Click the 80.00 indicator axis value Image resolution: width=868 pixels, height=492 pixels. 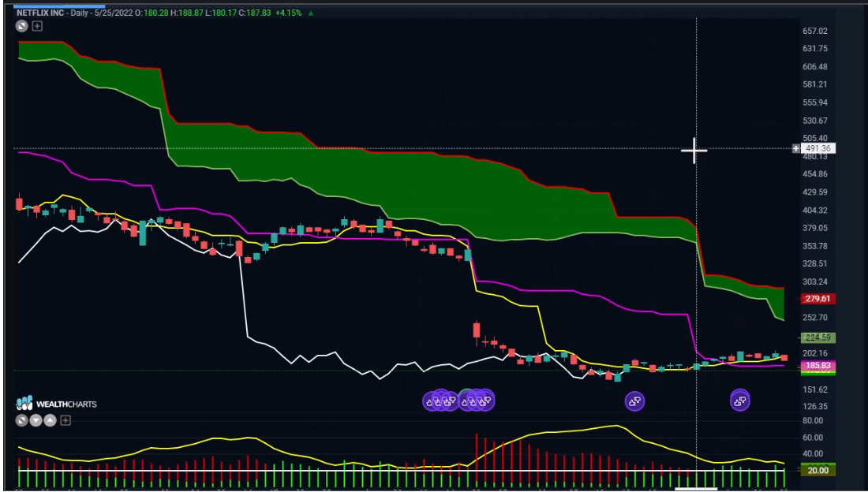click(813, 420)
